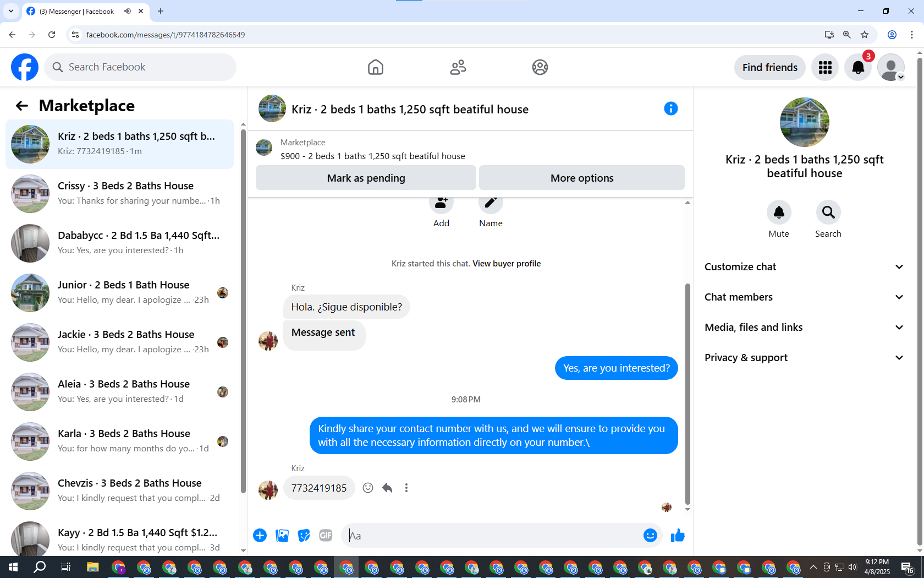Open more actions plus icon in composer

[x=260, y=536]
